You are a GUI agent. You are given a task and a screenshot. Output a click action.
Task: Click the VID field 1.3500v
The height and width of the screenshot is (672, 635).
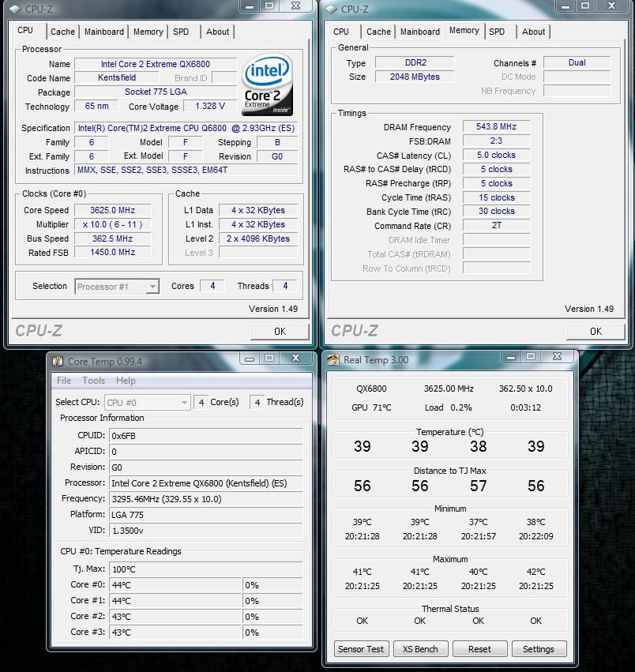206,531
